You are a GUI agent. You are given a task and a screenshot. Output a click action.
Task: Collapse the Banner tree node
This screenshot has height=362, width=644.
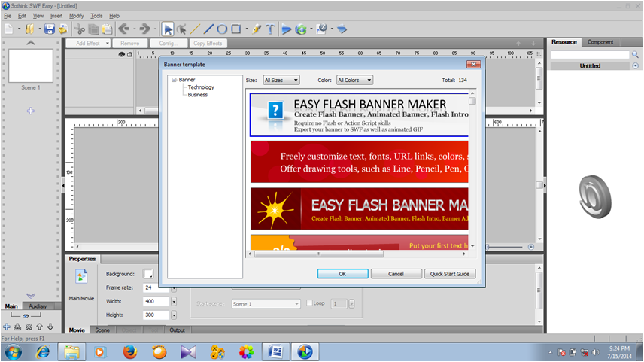[174, 80]
